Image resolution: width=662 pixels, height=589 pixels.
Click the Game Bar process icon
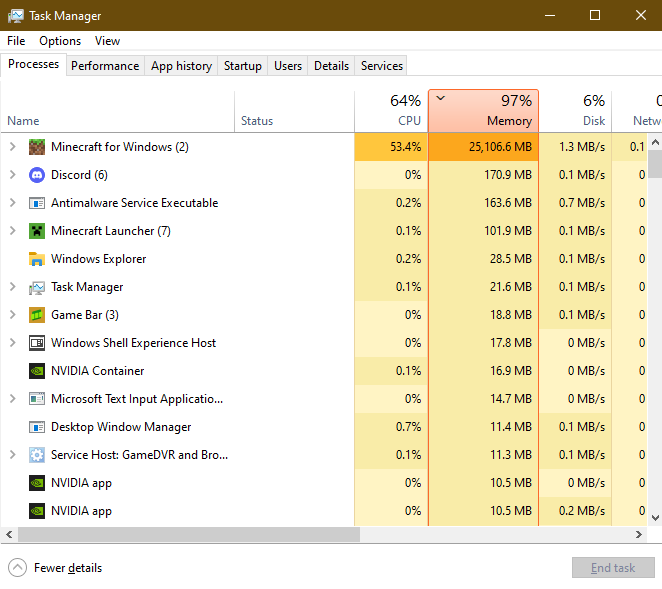click(37, 315)
